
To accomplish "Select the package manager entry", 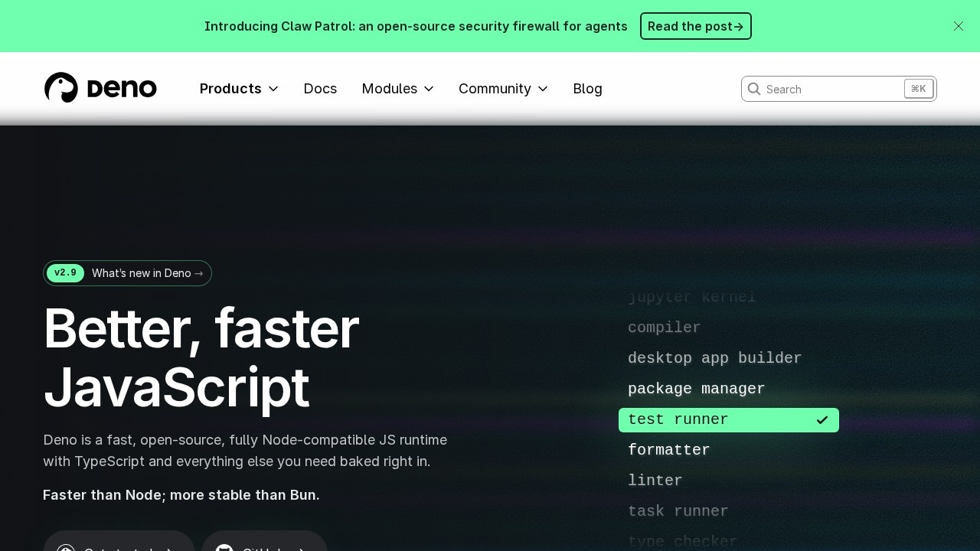I will click(697, 389).
